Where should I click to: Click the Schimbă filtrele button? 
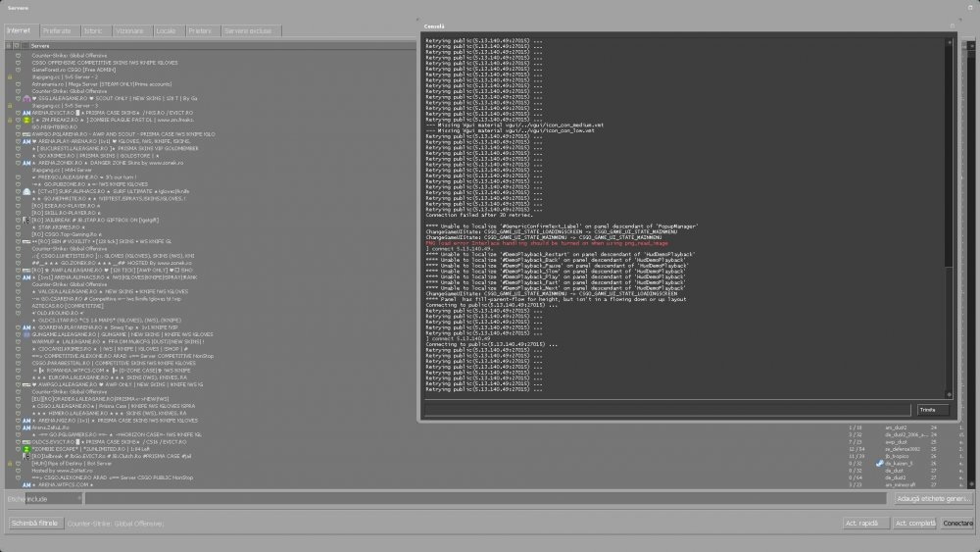pyautogui.click(x=35, y=524)
